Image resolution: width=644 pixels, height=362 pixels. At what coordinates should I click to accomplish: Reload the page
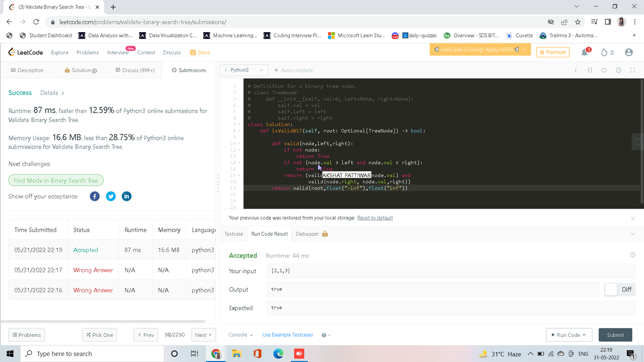tap(36, 22)
